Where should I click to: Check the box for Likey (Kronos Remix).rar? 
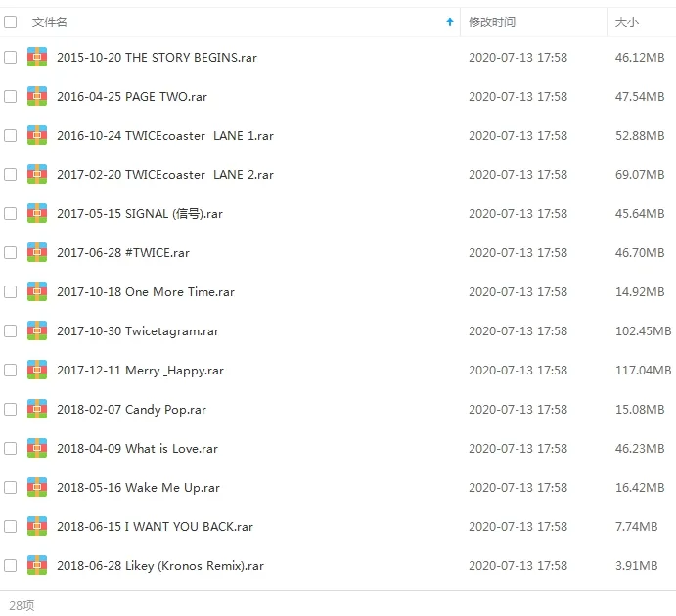point(11,565)
